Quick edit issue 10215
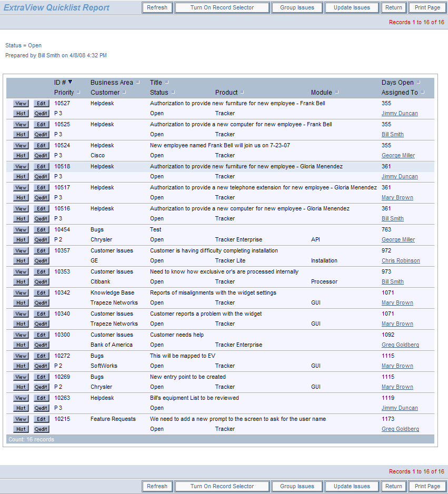The image size is (448, 494). point(41,429)
